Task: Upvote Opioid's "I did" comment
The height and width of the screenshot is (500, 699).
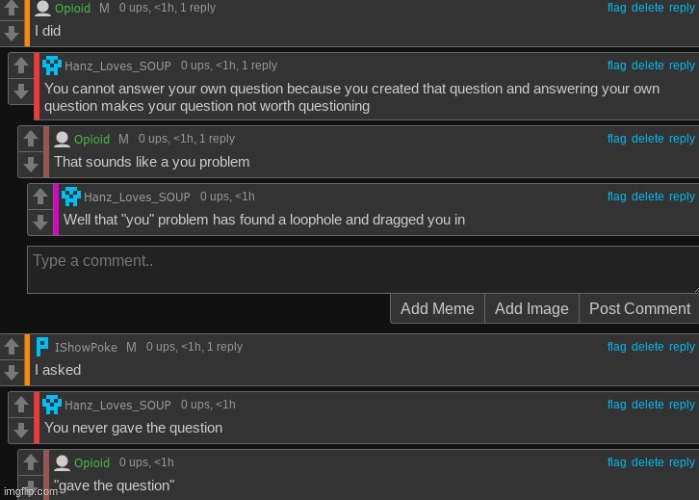Action: pyautogui.click(x=11, y=10)
